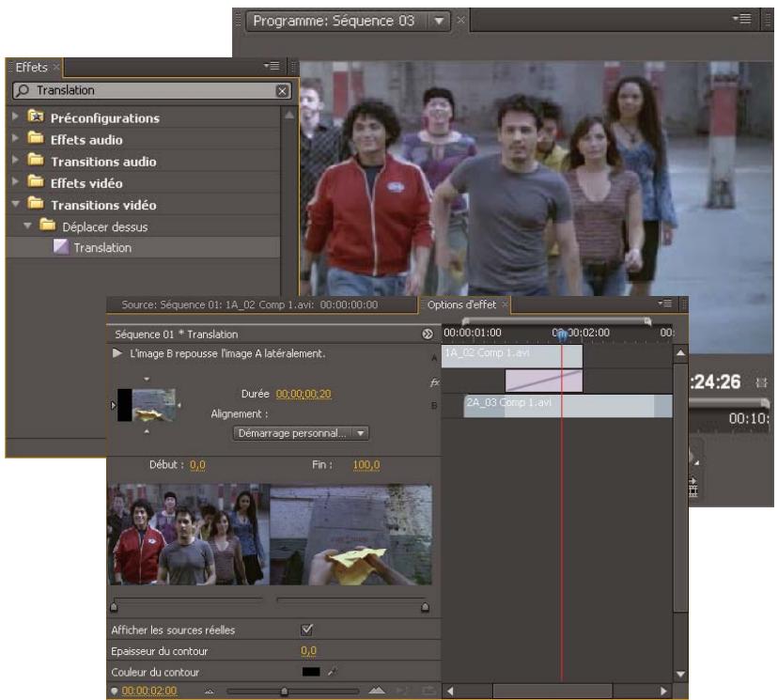Image resolution: width=778 pixels, height=700 pixels.
Task: Switch to the Effets tab
Action: (x=31, y=67)
